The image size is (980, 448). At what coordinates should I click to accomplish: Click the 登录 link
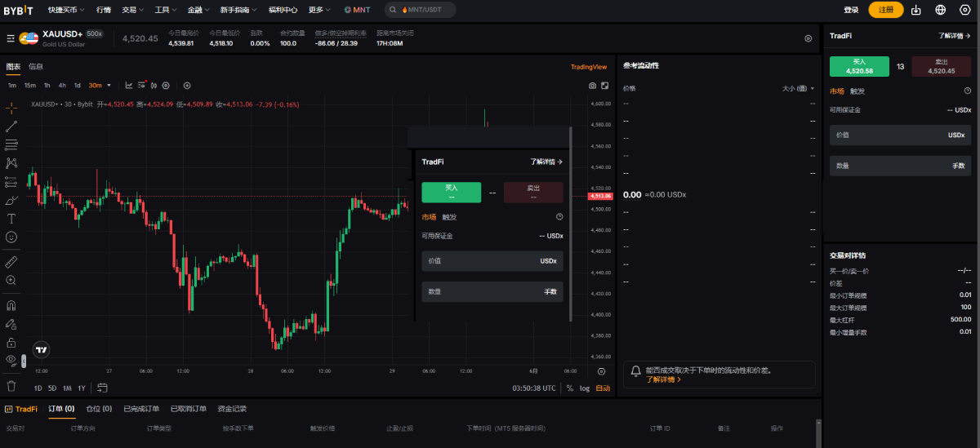click(851, 10)
